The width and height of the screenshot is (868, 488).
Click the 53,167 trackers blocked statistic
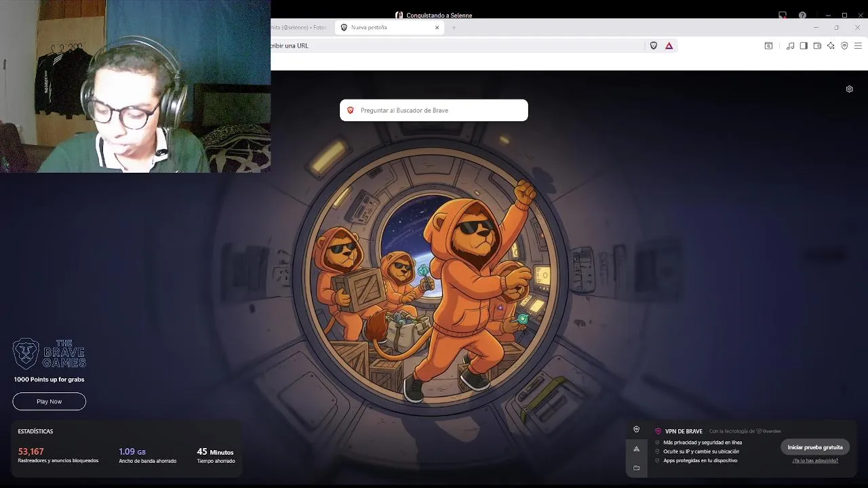pos(58,455)
